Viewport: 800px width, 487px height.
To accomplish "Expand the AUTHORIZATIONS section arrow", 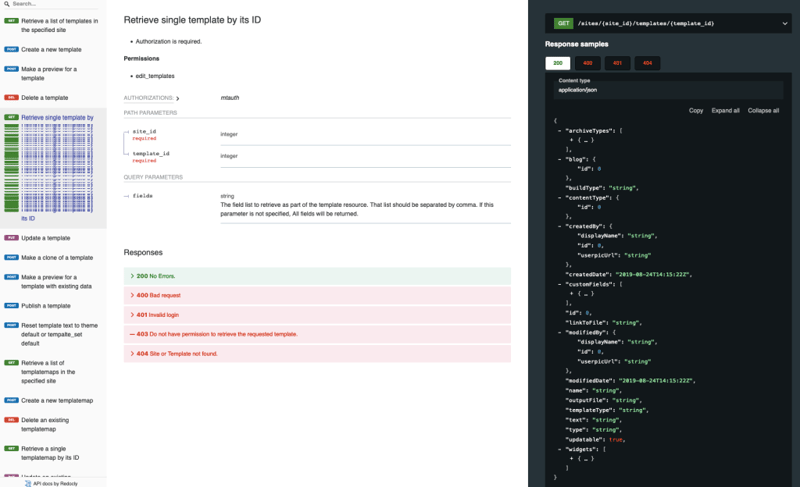I will point(178,98).
